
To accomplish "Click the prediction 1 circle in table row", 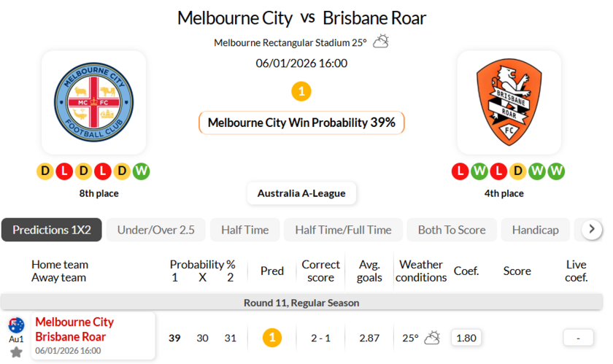I will tap(272, 338).
